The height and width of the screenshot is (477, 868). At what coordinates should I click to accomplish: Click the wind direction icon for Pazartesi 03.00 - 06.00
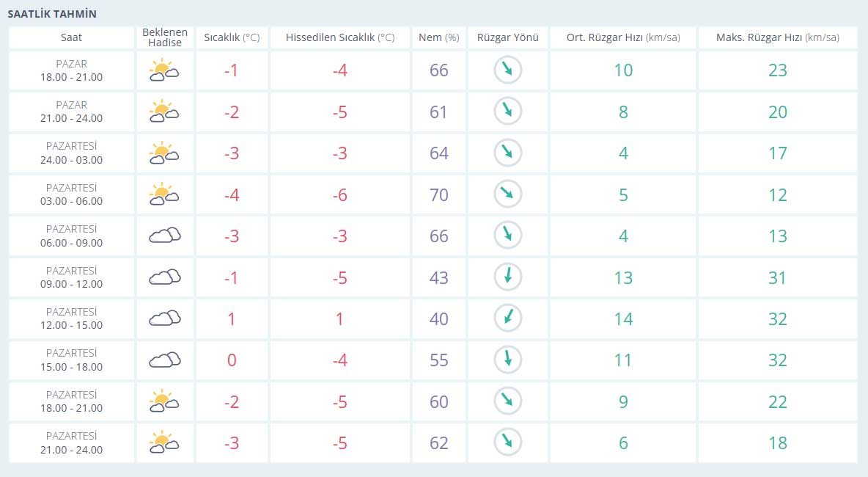[x=507, y=194]
